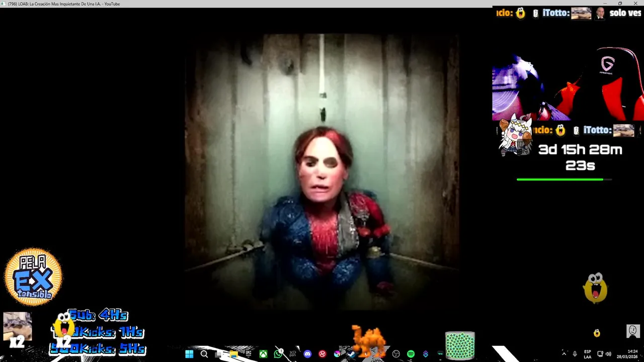Open the Windows Start menu

[x=189, y=354]
